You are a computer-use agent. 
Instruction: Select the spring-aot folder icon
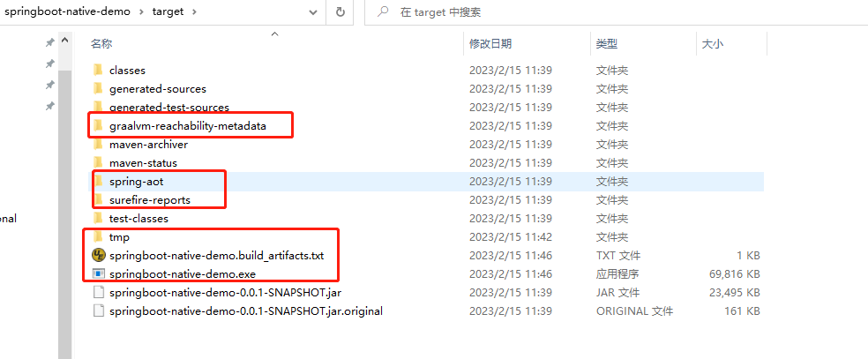[x=99, y=181]
